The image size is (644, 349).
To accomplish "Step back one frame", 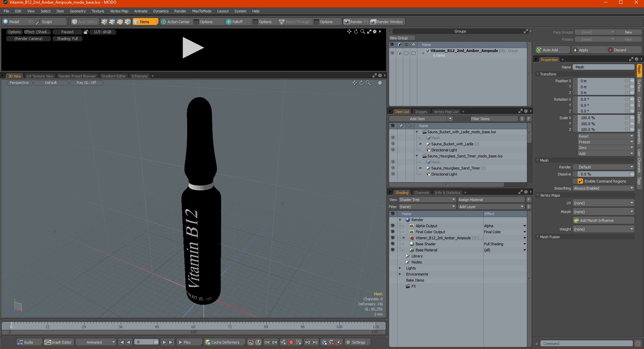I will click(x=129, y=342).
